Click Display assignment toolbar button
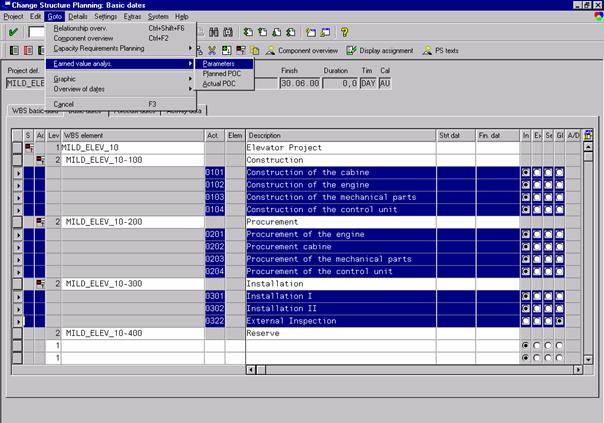This screenshot has height=423, width=604. [x=380, y=50]
